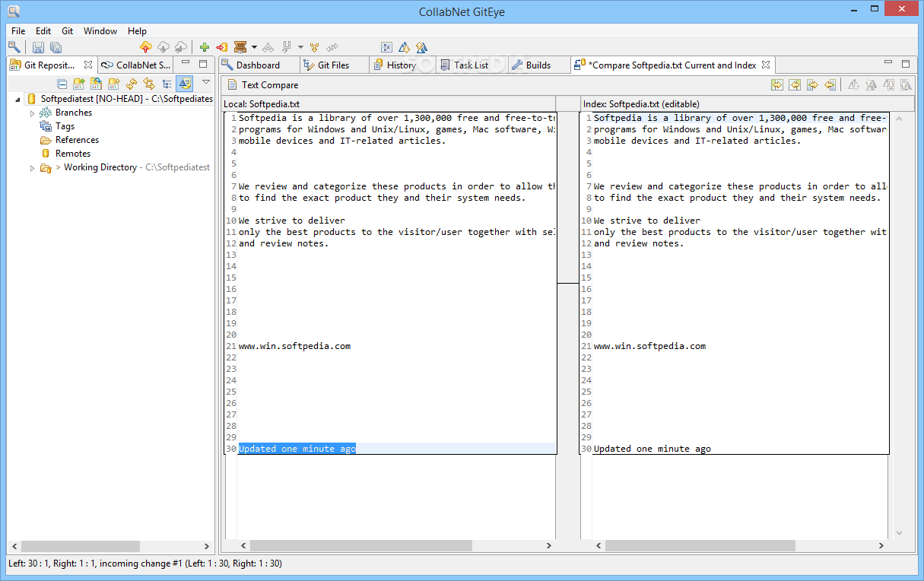Maximize the Git Repositories view panel

point(203,64)
